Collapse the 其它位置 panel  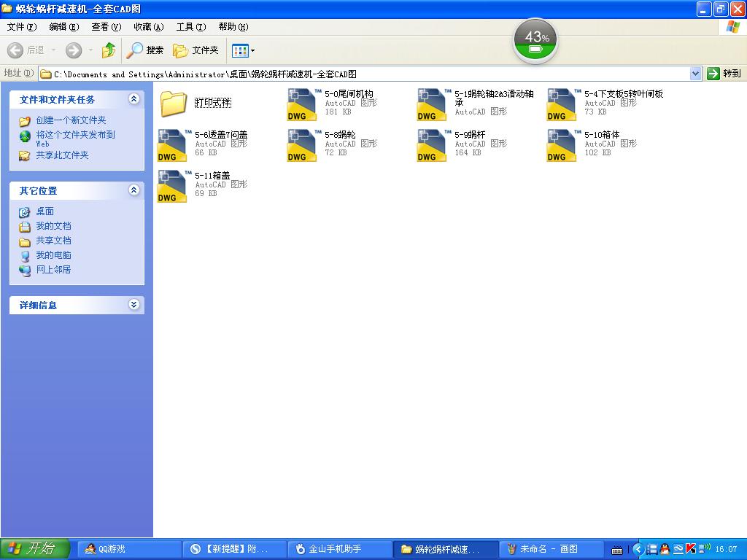pyautogui.click(x=134, y=190)
